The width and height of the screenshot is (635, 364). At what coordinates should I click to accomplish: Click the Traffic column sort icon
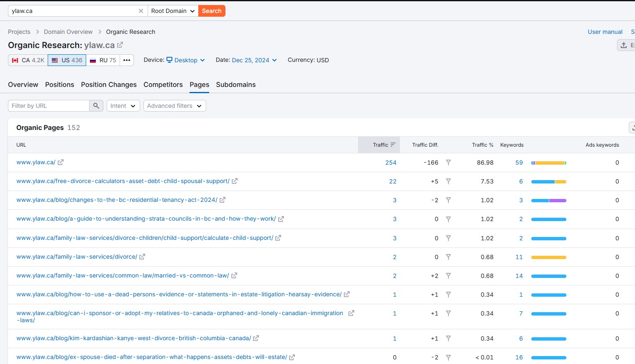click(393, 145)
